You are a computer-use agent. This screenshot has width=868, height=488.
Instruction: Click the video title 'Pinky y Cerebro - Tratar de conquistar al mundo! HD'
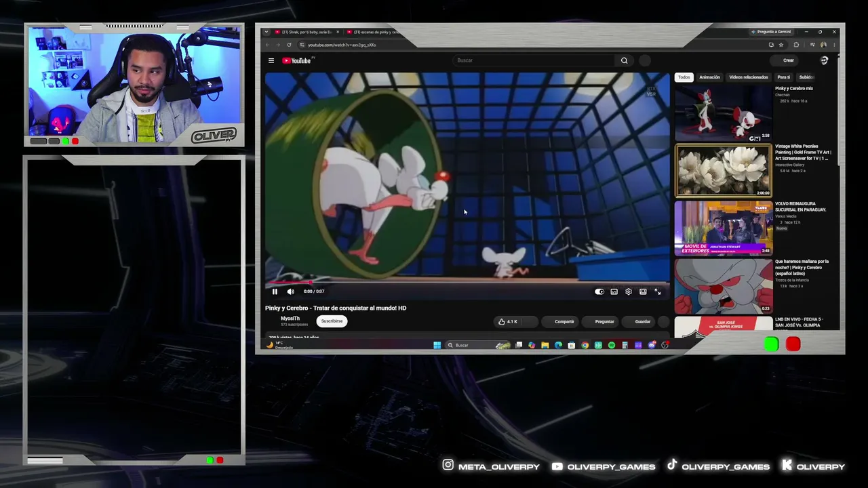[x=336, y=308]
